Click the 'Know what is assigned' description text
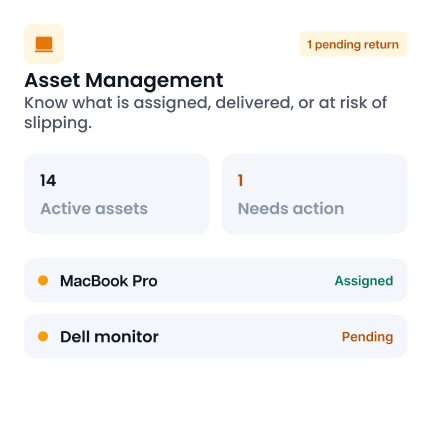 205,113
